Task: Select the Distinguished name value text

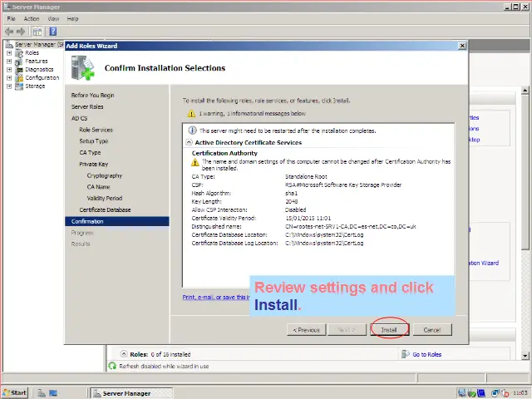Action: coord(351,227)
